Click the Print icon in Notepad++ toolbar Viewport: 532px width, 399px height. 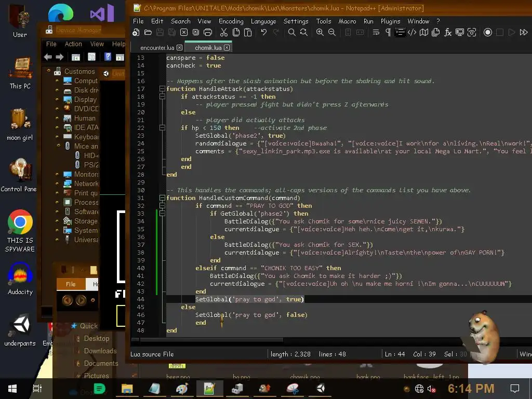point(208,32)
